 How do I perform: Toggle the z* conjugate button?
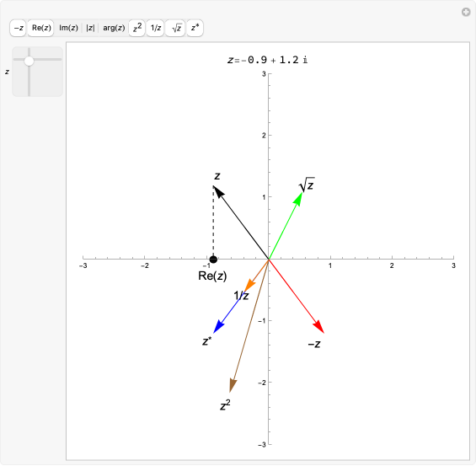click(x=195, y=28)
